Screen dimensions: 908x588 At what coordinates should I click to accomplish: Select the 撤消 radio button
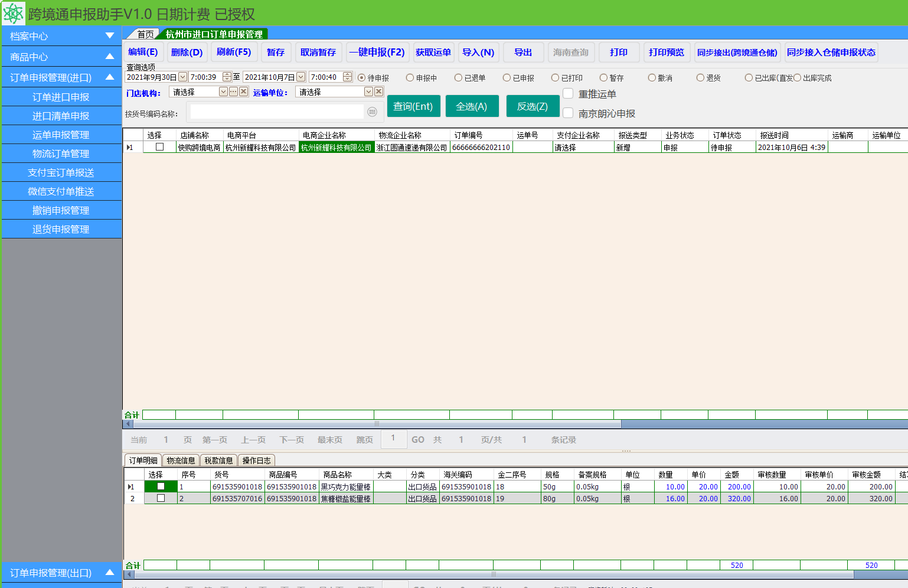coord(652,78)
